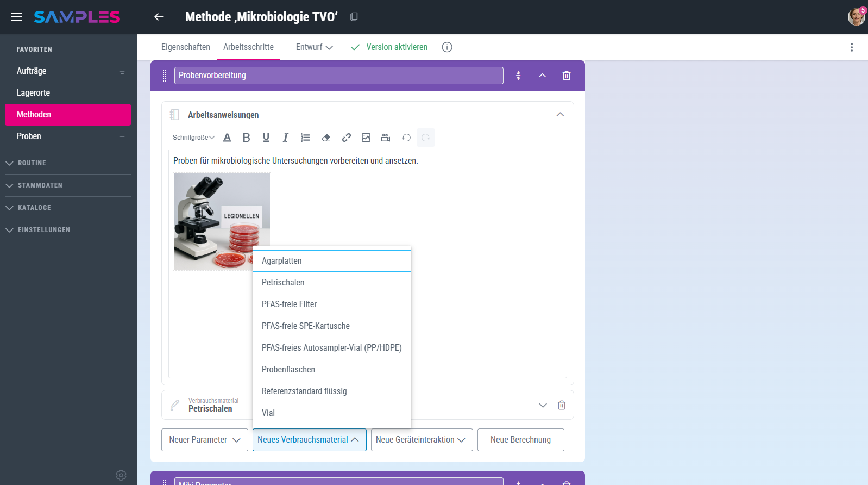Switch to the Eigenschaften tab
The height and width of the screenshot is (485, 868).
tap(185, 47)
